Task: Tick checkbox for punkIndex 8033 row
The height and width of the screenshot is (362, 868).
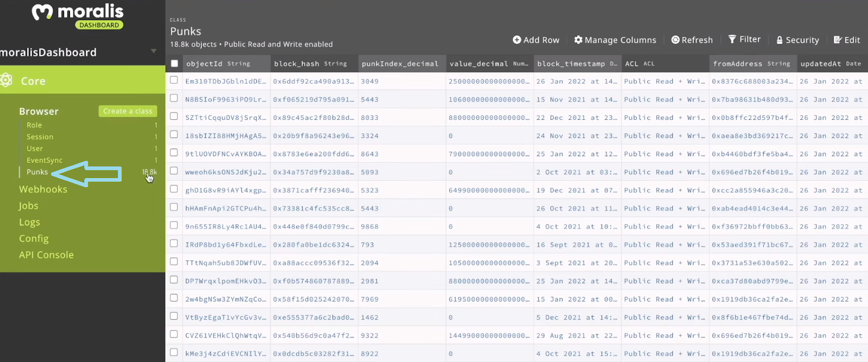Action: point(174,116)
